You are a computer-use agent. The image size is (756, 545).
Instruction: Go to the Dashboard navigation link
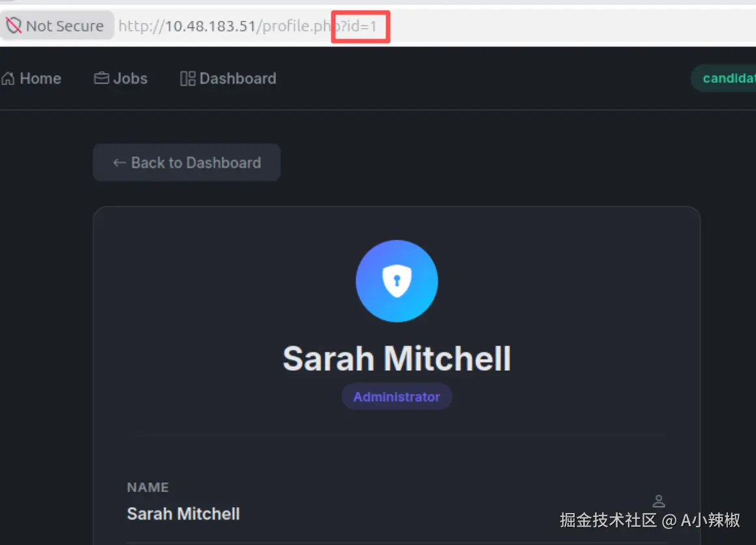click(x=228, y=78)
